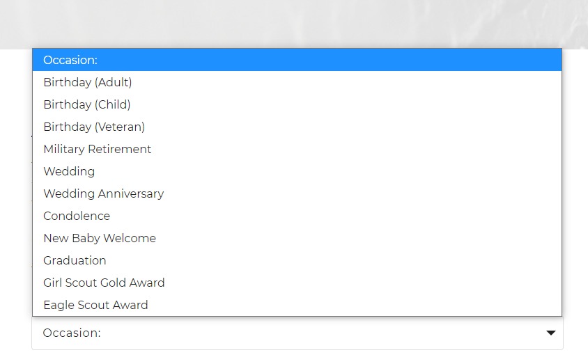Select the scouting award for Eagle Scouts
The image size is (588, 364).
coord(297,305)
